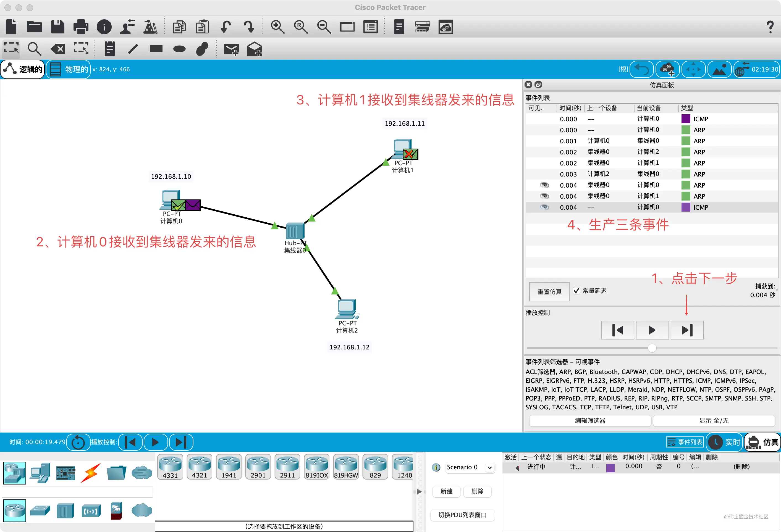Pick the Wireless Devices subcategory icon

point(91,511)
